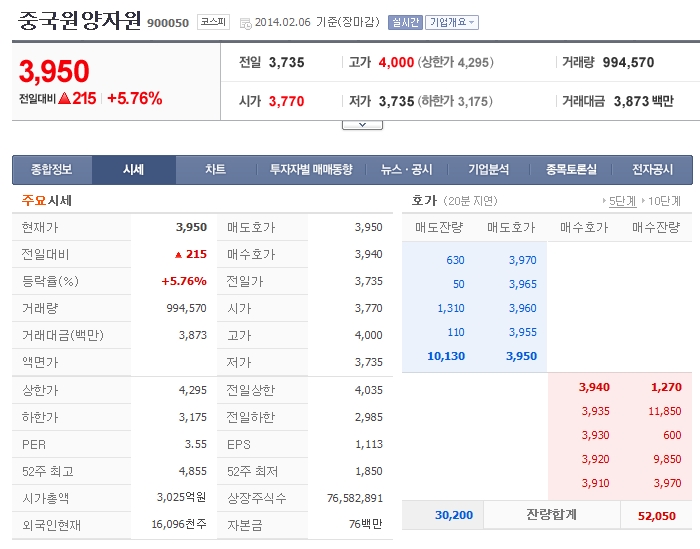Viewport: 700px width, 549px height.
Task: Click the 잔량합계 label
Action: [552, 515]
